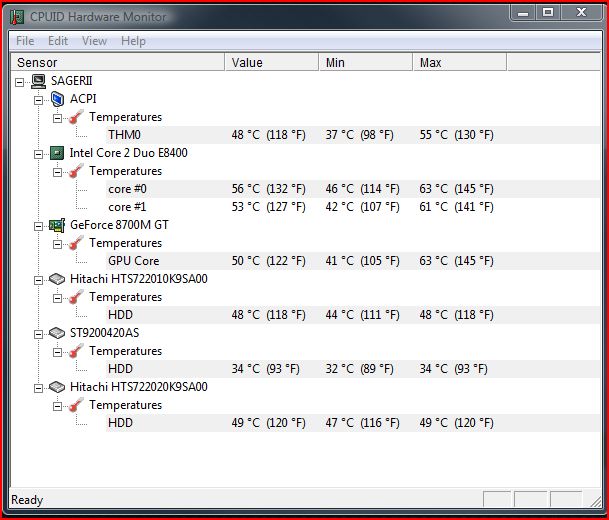Click the ACPI shield icon
Screen dimensions: 609x520
point(57,99)
